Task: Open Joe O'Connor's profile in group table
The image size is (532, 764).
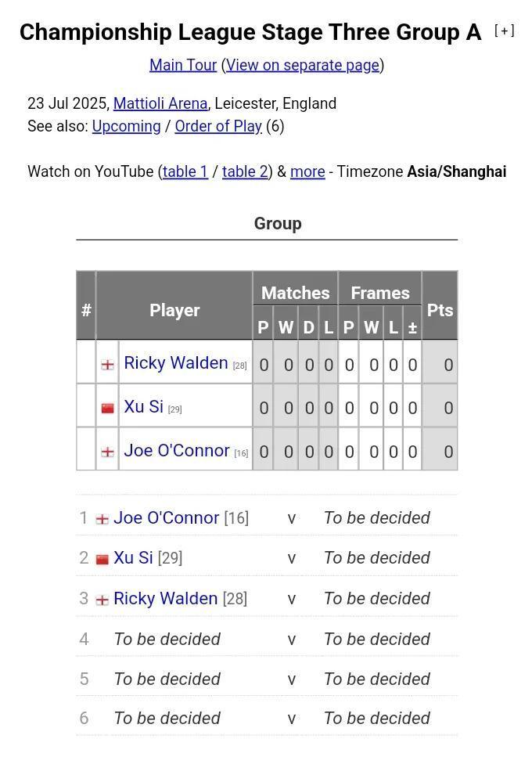Action: 176,450
